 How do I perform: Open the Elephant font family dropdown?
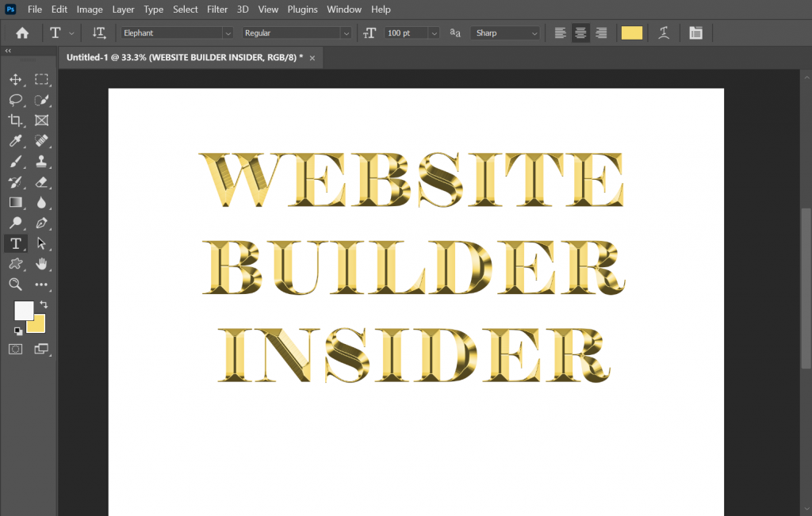click(x=228, y=32)
